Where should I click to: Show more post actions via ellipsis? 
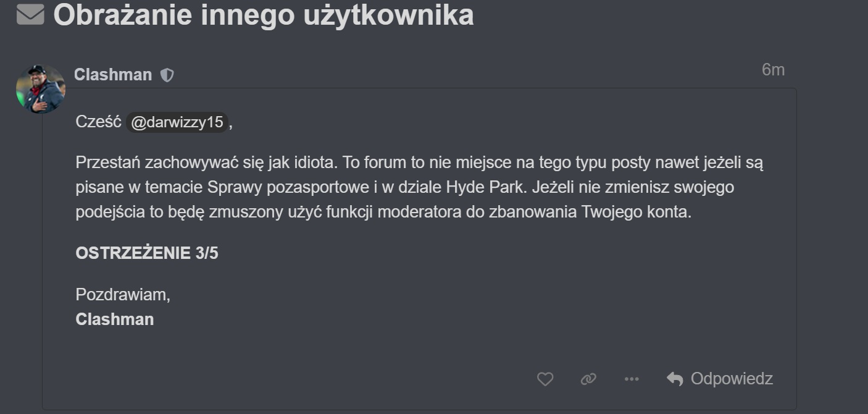(632, 379)
